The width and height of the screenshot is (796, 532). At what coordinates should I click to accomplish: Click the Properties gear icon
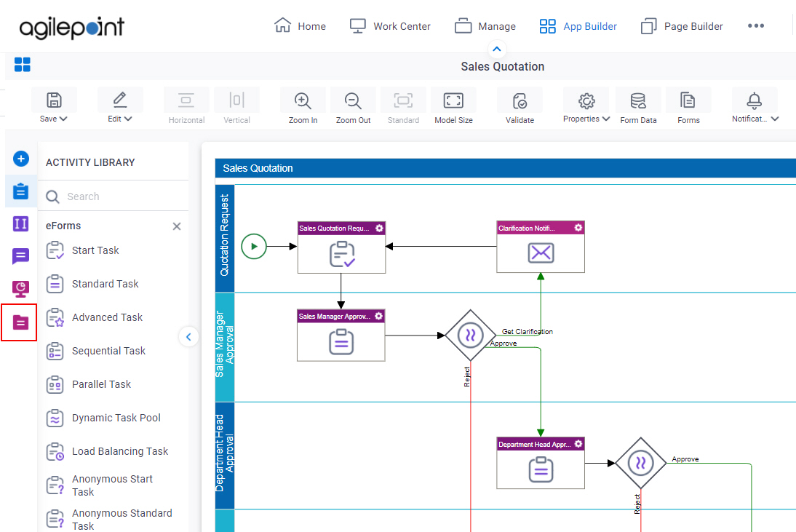pos(586,101)
